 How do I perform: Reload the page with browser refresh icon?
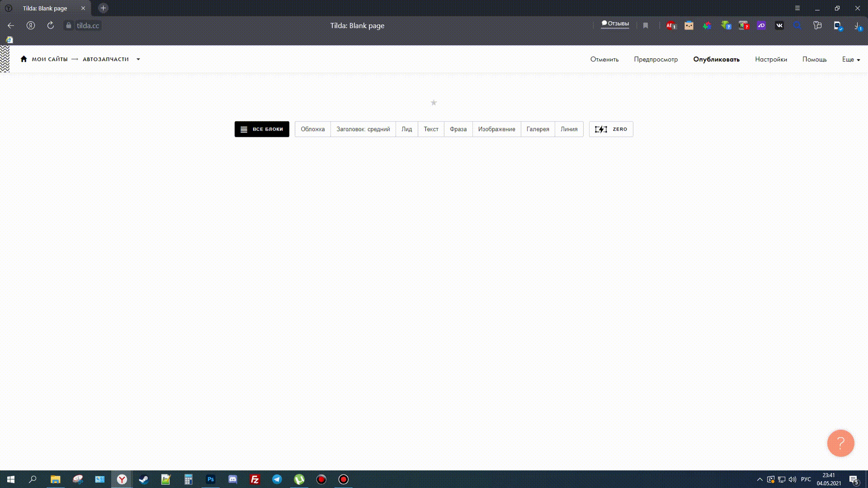point(51,26)
